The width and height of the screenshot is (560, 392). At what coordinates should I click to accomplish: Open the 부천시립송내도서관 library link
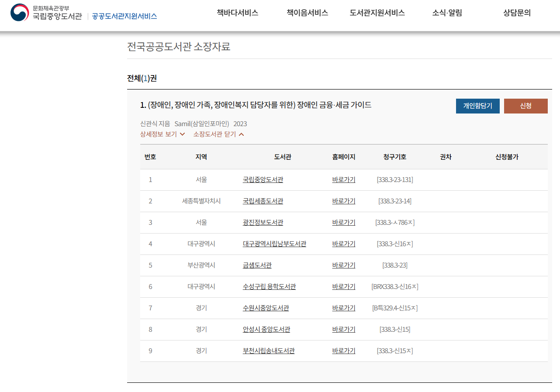click(269, 351)
